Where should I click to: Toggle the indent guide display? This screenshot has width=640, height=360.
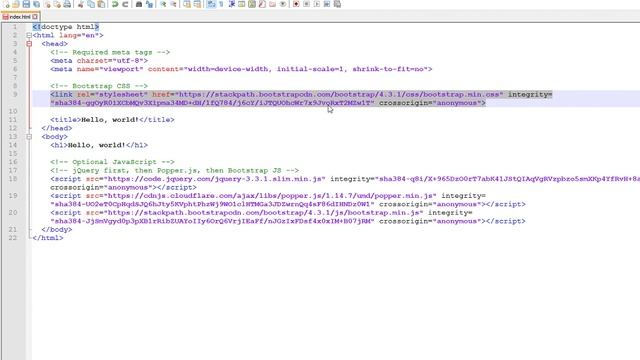click(x=231, y=4)
